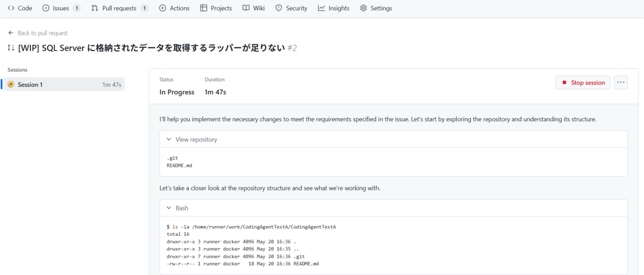Click the red stop square icon

(x=564, y=83)
